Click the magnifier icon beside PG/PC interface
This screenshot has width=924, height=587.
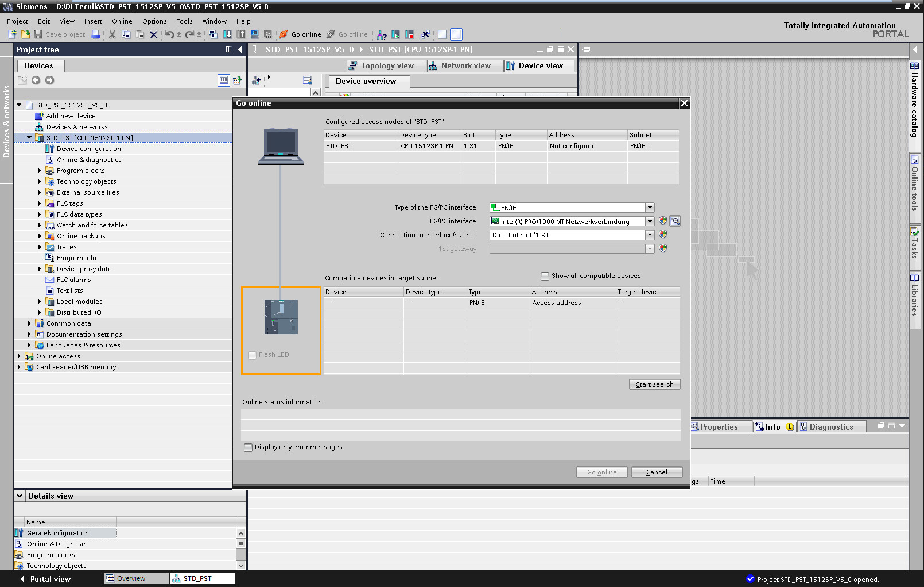pos(675,221)
